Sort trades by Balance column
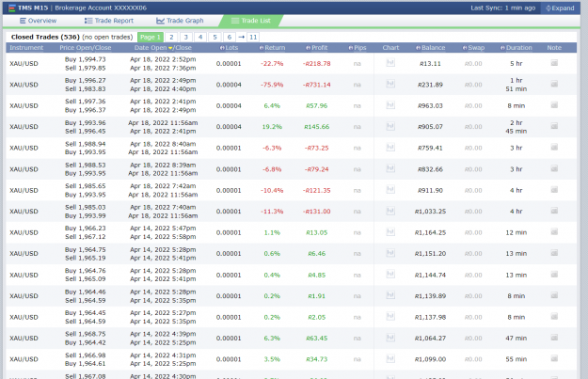The width and height of the screenshot is (588, 379). tap(430, 48)
